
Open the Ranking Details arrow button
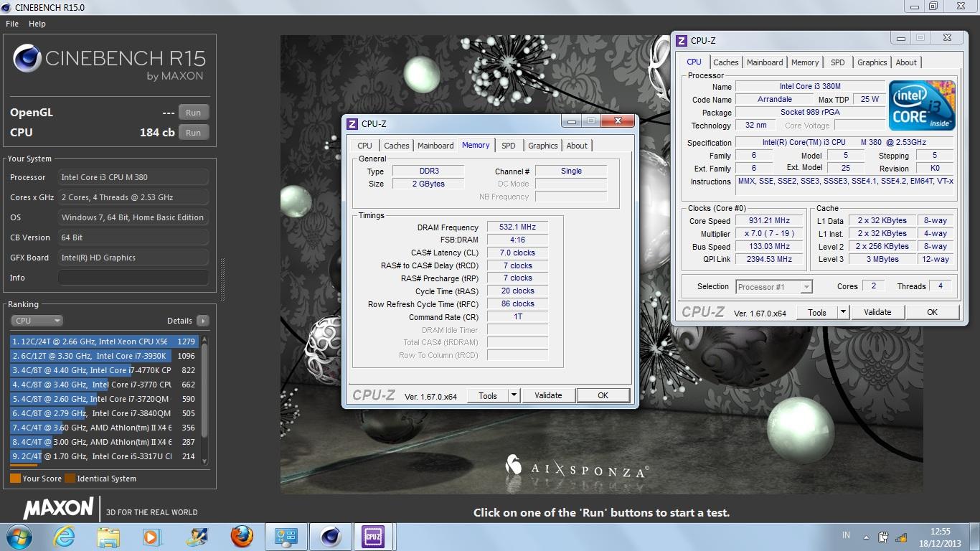point(203,321)
